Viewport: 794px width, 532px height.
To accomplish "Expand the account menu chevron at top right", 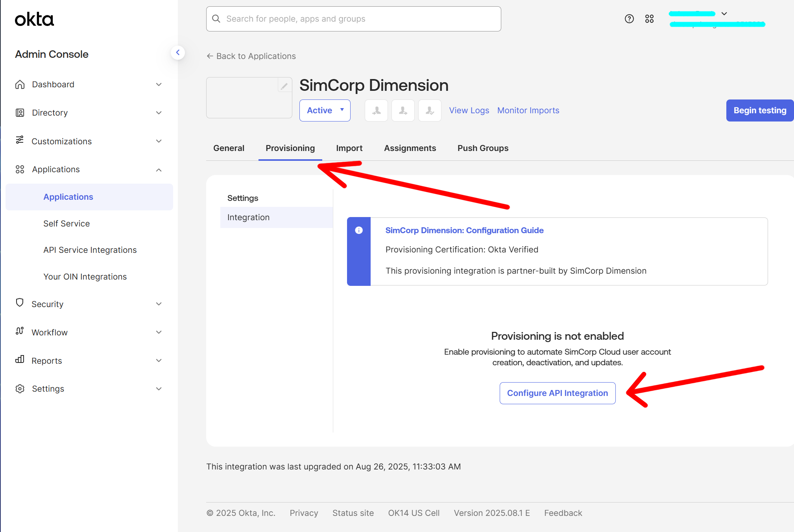I will tap(724, 13).
